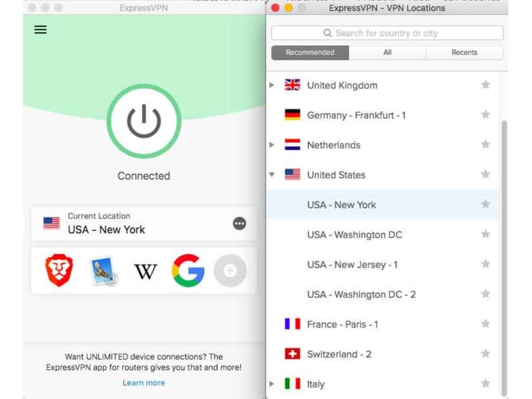Collapse the United States locations

pyautogui.click(x=272, y=175)
